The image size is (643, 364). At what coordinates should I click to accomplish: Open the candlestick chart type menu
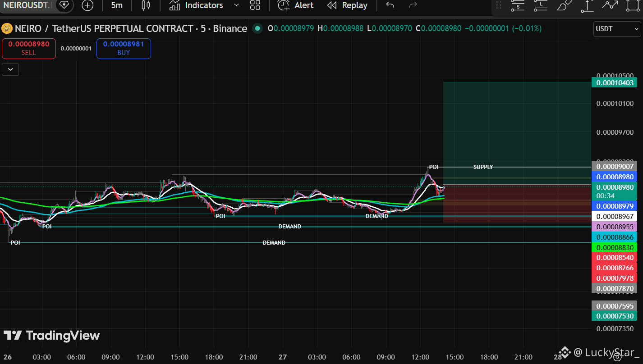click(145, 5)
